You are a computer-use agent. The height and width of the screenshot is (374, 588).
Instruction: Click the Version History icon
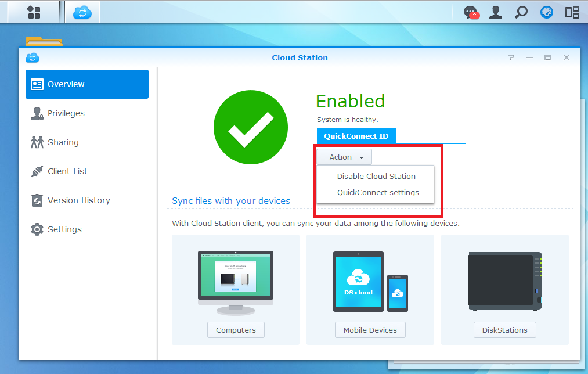pos(37,200)
